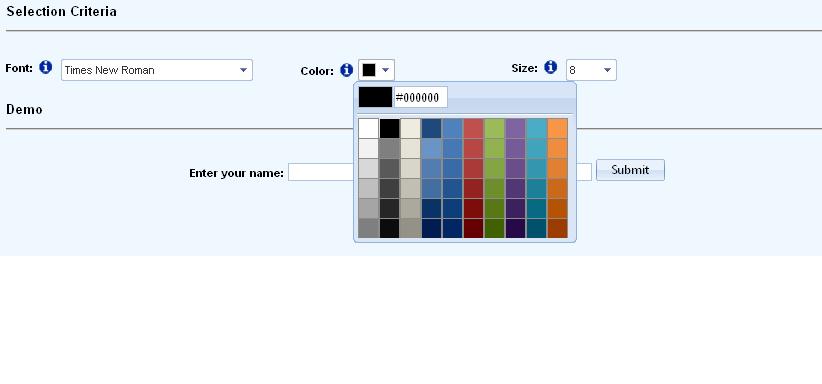Pick the pure black swatch in top row
Image resolution: width=822 pixels, height=384 pixels.
tap(390, 129)
